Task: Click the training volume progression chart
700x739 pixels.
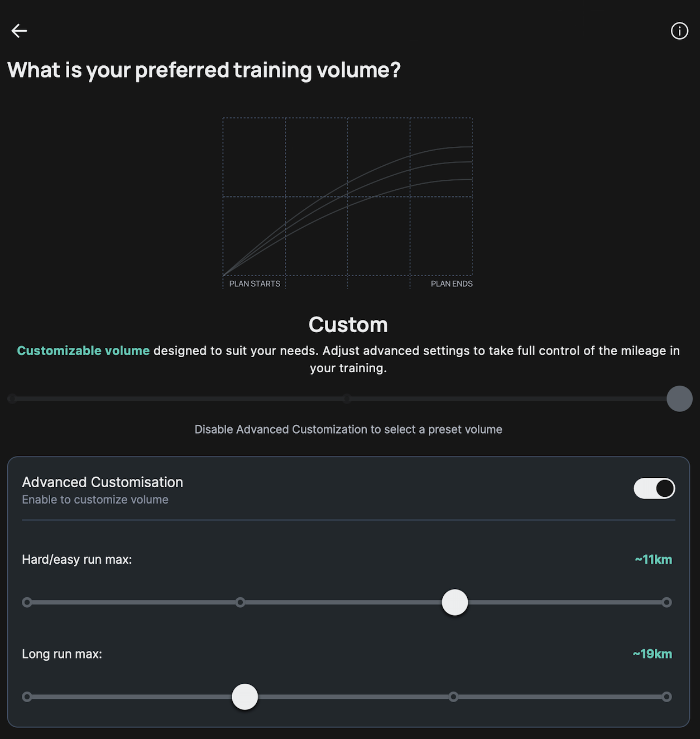Action: coord(347,201)
